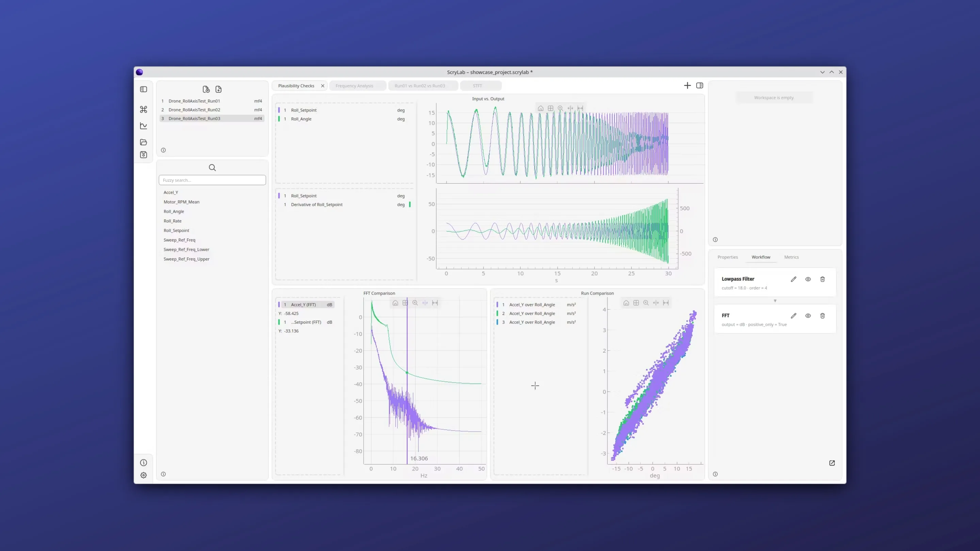Click zoom icon on FFT Comparison plot
The image size is (980, 551).
click(415, 303)
